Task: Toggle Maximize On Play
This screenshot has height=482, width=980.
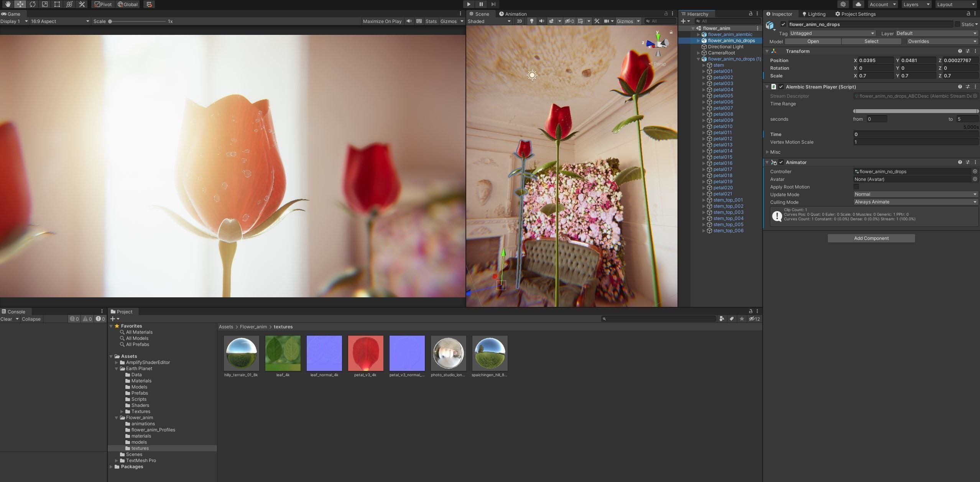Action: (382, 21)
